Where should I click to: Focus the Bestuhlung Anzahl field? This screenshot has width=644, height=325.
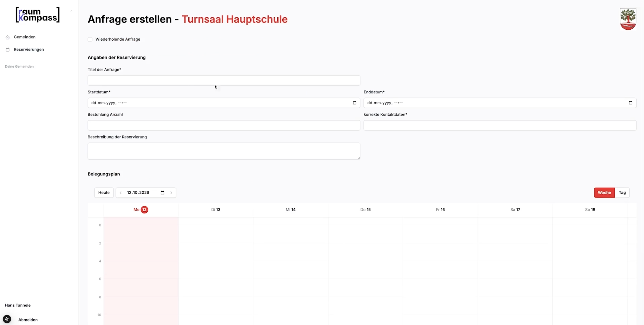coord(224,125)
